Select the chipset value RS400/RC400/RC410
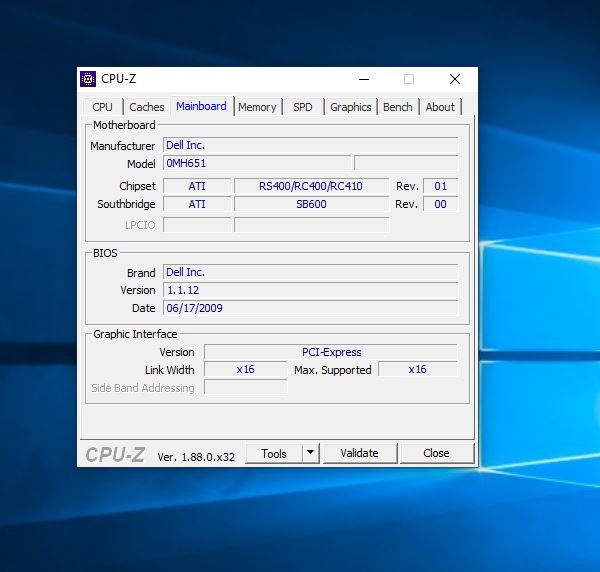Screen dimensions: 600x572 (311, 186)
